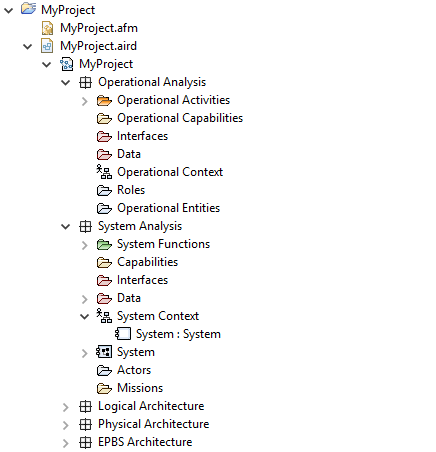The width and height of the screenshot is (436, 452).
Task: Expand the Logical Architecture node
Action: pyautogui.click(x=66, y=407)
